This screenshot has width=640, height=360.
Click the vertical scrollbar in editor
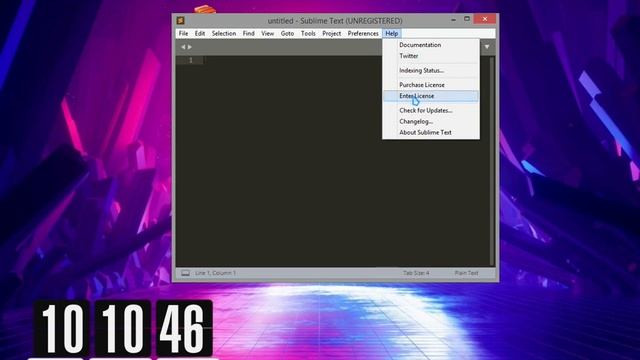pyautogui.click(x=492, y=161)
